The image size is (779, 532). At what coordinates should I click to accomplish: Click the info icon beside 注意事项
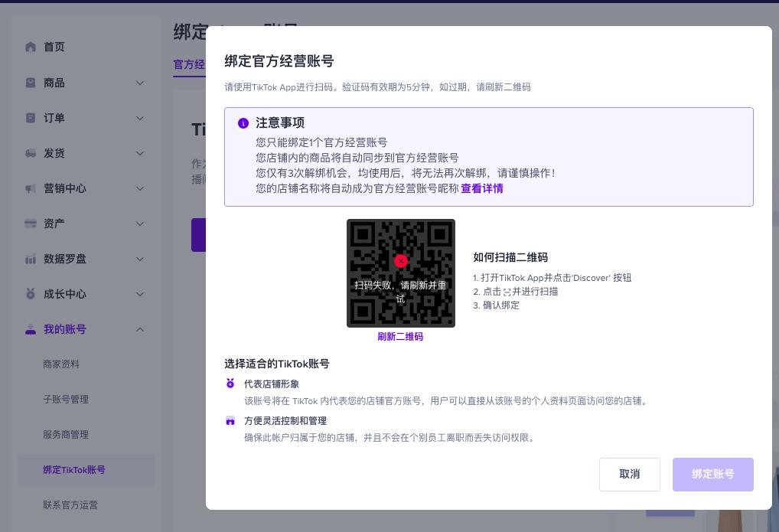(x=243, y=122)
